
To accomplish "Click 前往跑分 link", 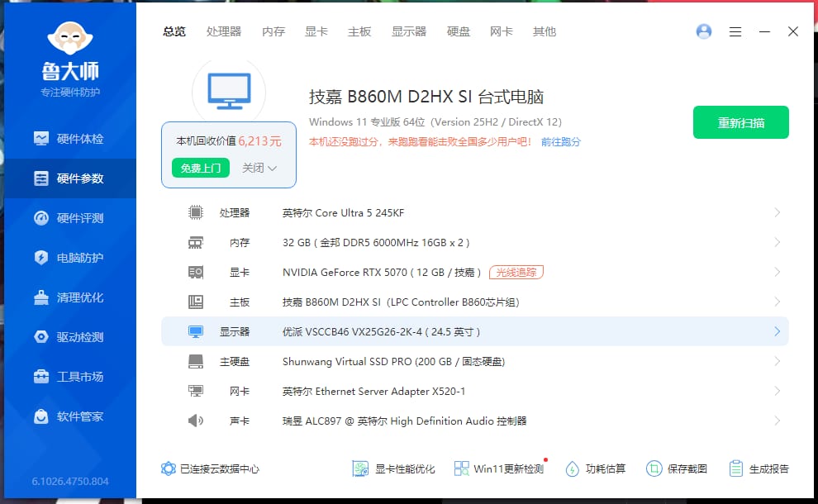I will [x=560, y=142].
